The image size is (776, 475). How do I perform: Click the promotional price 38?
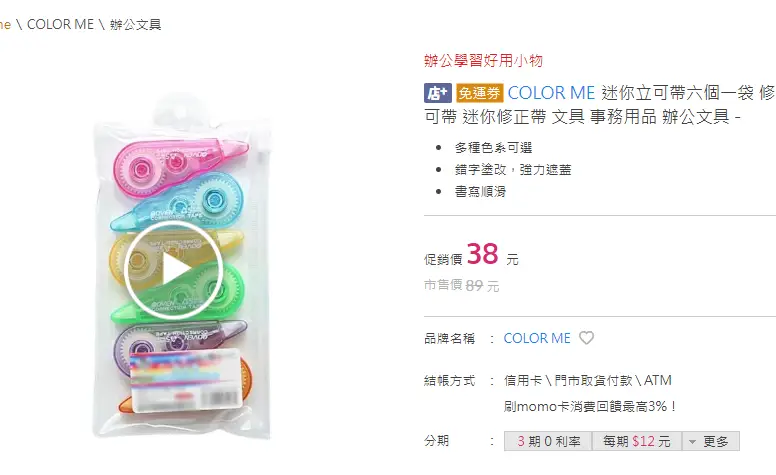(x=482, y=254)
